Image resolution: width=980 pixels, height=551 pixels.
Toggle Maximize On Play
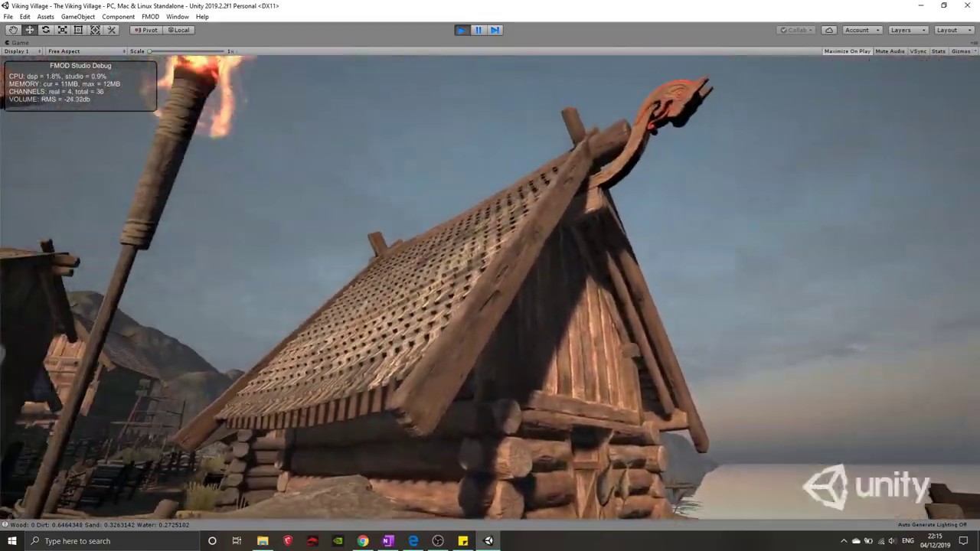[x=847, y=51]
